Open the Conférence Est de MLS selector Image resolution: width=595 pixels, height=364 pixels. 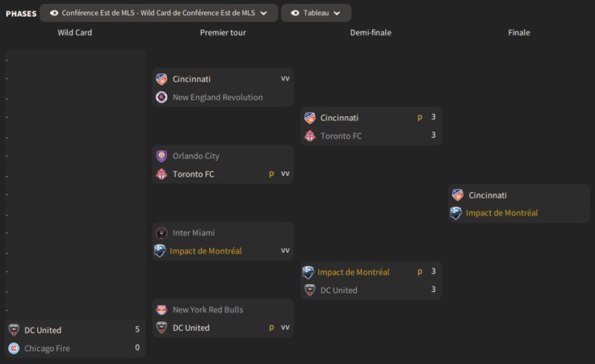pyautogui.click(x=158, y=13)
